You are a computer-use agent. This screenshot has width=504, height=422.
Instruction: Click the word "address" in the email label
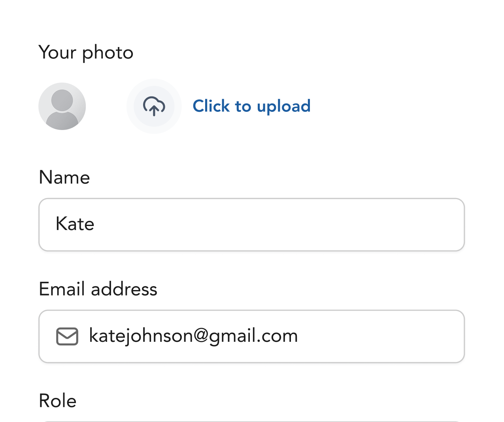coord(124,289)
